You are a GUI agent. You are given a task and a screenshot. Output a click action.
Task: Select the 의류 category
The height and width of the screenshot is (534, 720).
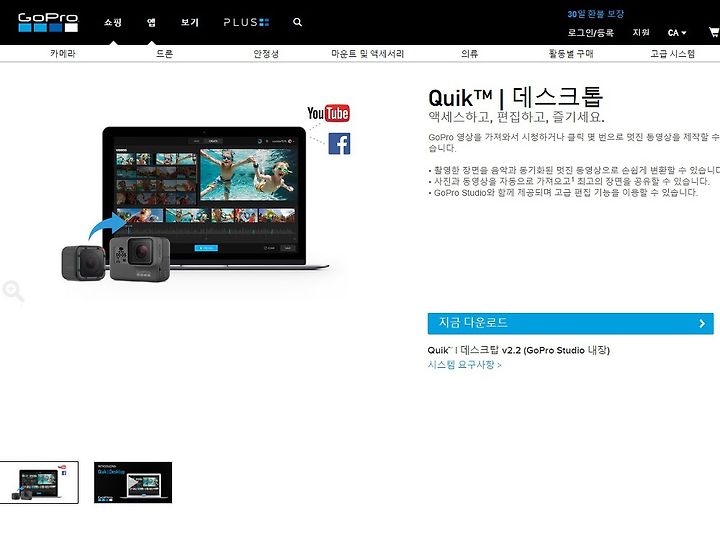point(469,54)
